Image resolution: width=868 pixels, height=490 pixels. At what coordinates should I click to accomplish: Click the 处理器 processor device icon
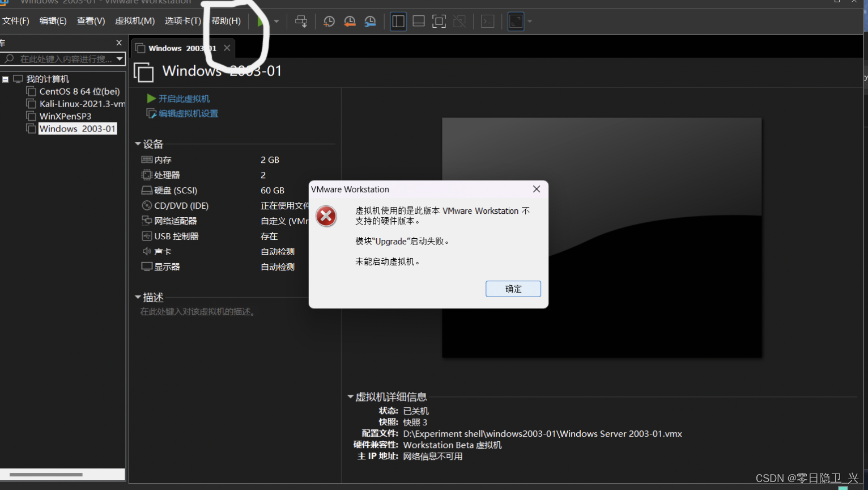(147, 175)
